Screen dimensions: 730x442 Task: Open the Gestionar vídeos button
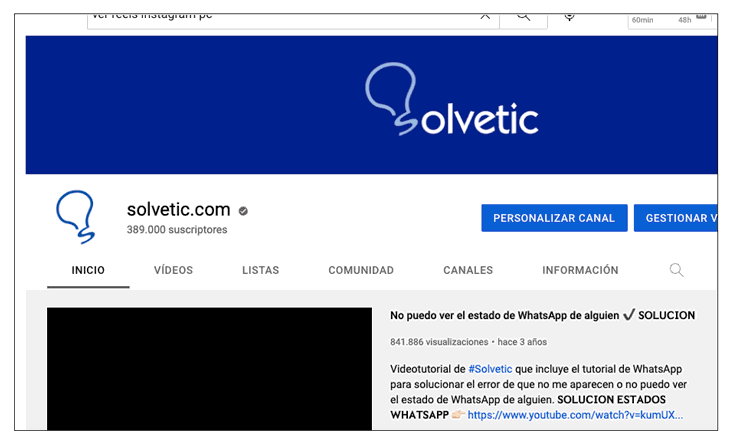[676, 218]
